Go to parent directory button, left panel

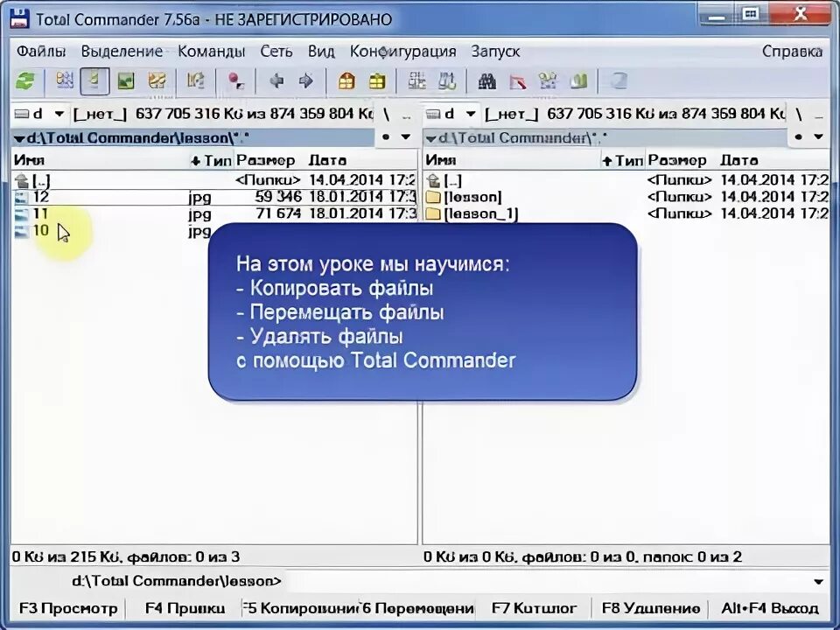[407, 114]
